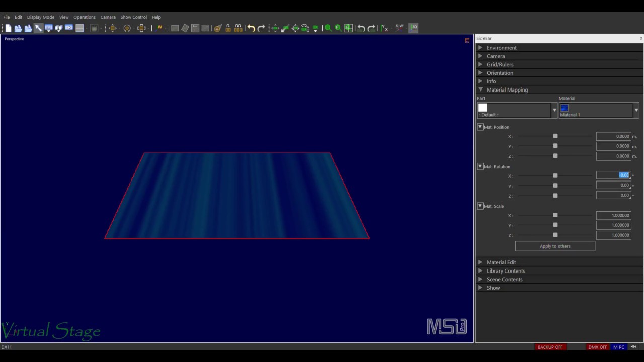Open the File menu

click(7, 17)
